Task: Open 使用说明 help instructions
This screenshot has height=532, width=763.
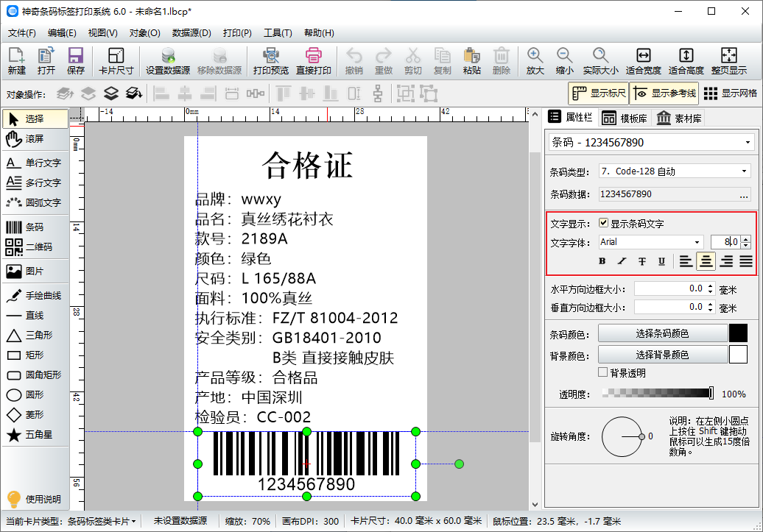Action: (34, 500)
